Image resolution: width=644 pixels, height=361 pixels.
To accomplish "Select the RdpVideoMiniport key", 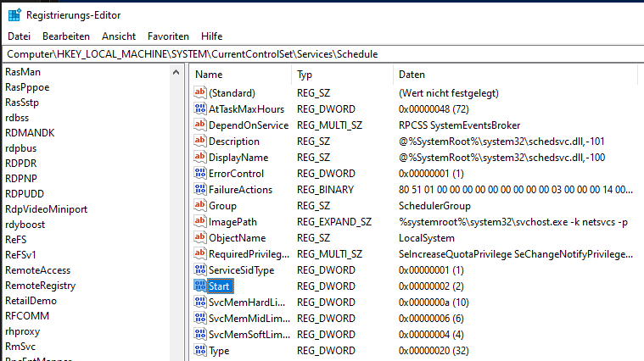I will 47,209.
